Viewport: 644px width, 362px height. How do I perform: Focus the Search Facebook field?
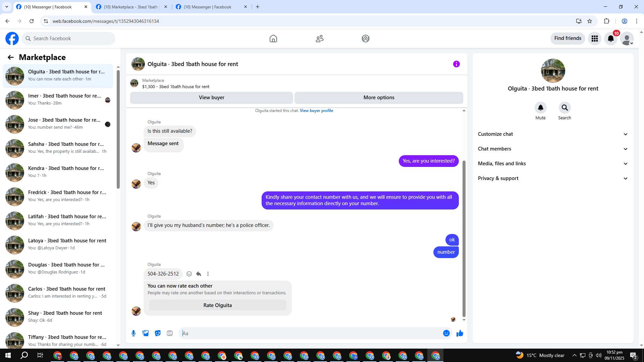point(68,39)
